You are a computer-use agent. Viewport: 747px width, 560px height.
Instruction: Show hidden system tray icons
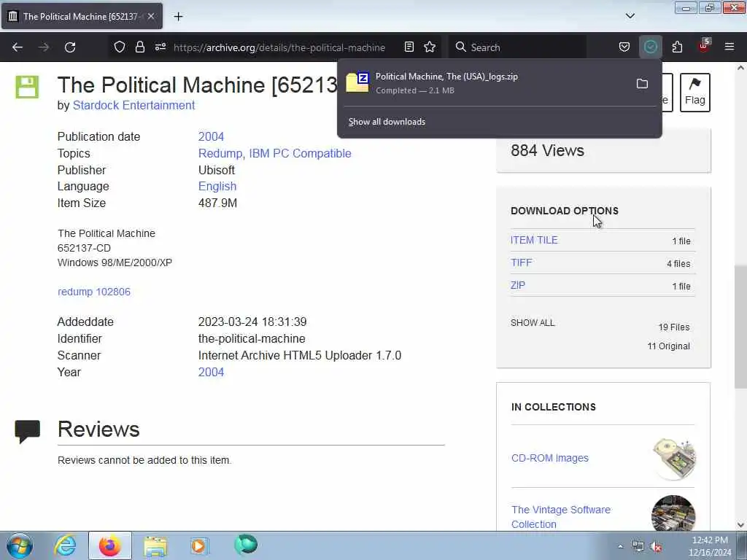[x=620, y=546]
